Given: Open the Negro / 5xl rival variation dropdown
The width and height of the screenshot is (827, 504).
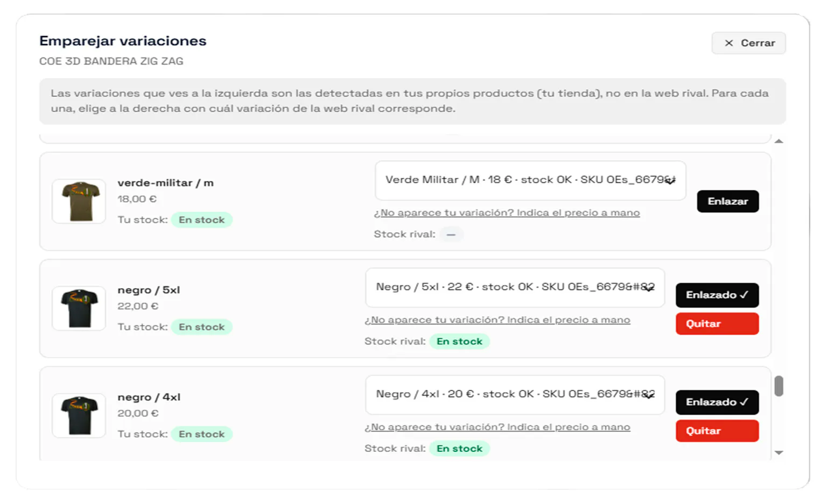Looking at the screenshot, I should [x=515, y=287].
